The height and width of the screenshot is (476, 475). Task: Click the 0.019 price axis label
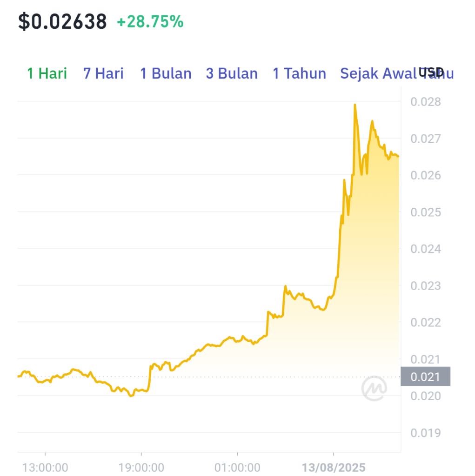point(426,433)
